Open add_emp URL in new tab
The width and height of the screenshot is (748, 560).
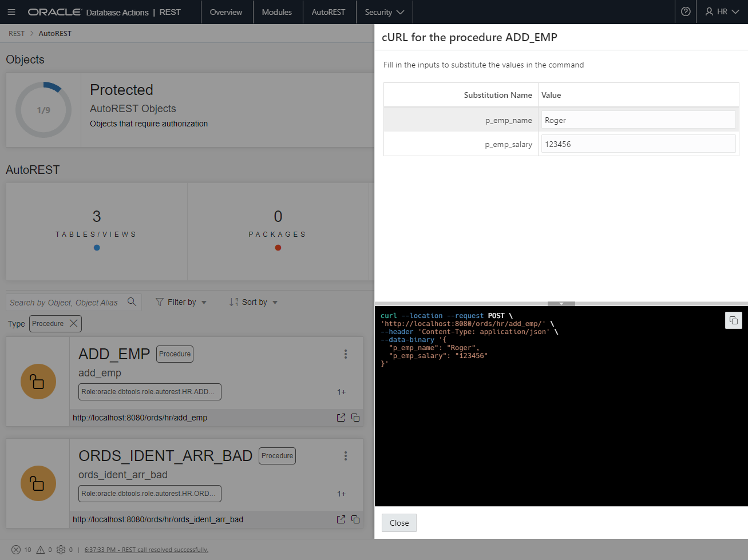(x=341, y=418)
